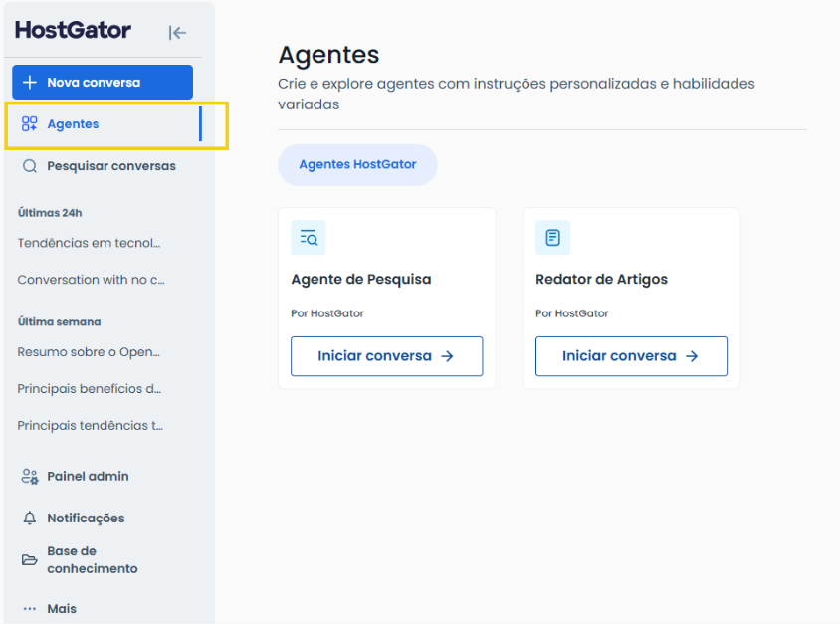
Task: Open conversation Principais benefícios d…
Action: (90, 389)
